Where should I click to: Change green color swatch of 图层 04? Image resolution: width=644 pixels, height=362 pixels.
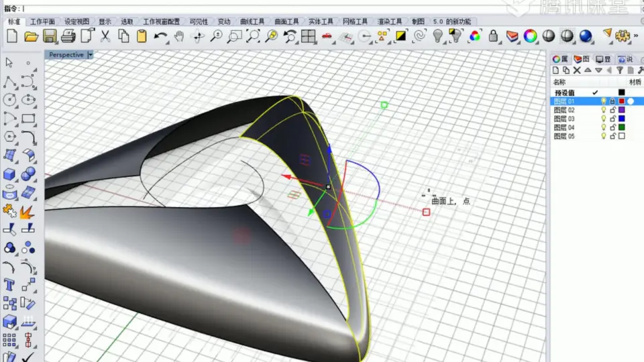tap(621, 127)
